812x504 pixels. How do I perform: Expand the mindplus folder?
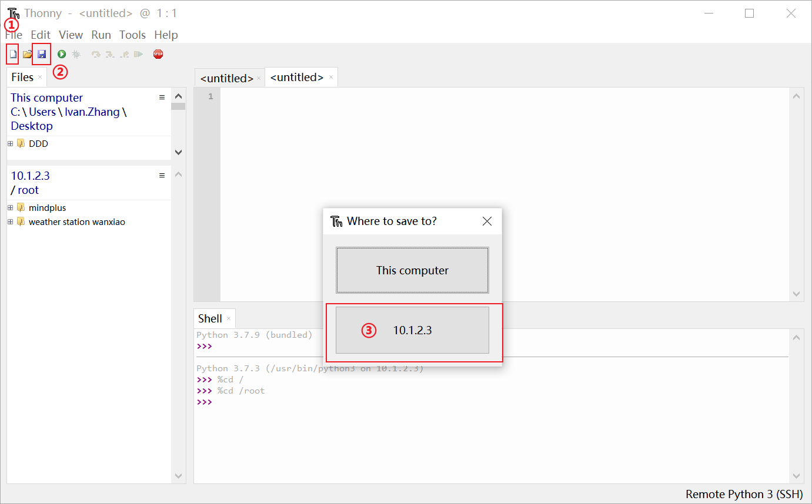click(9, 207)
